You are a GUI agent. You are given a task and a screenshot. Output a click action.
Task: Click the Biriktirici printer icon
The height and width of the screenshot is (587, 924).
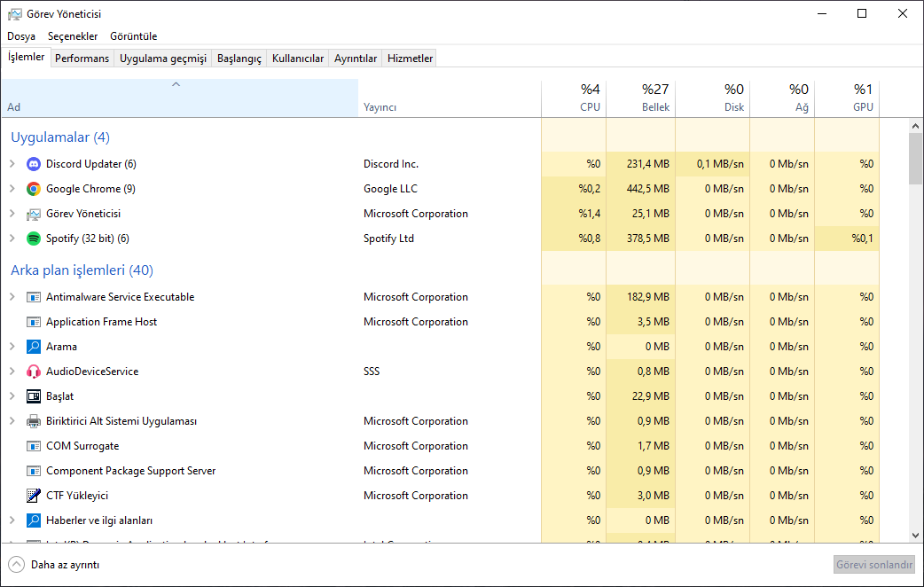(34, 421)
